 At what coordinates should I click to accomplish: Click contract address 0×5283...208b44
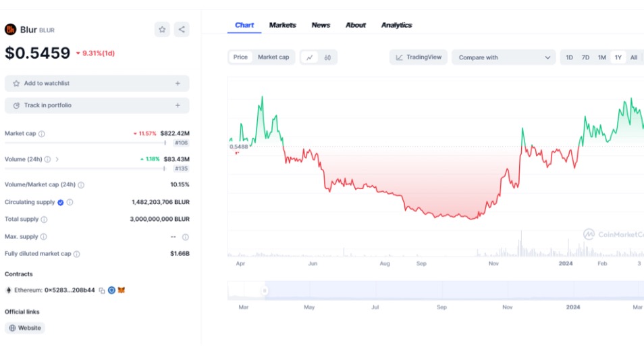pos(70,290)
